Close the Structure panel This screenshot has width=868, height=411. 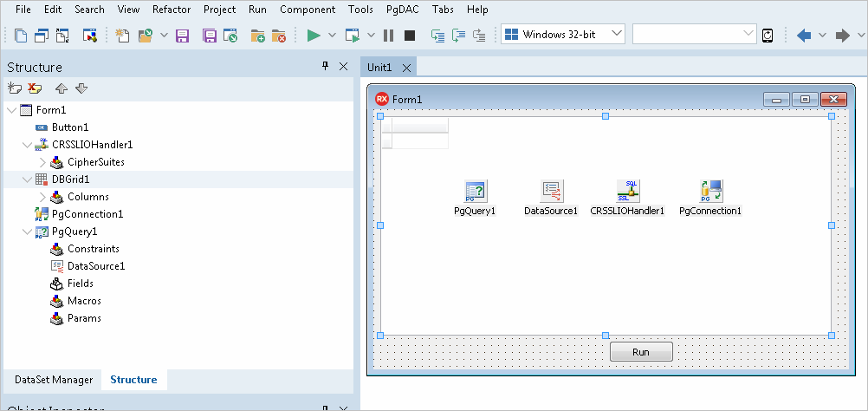[x=343, y=67]
